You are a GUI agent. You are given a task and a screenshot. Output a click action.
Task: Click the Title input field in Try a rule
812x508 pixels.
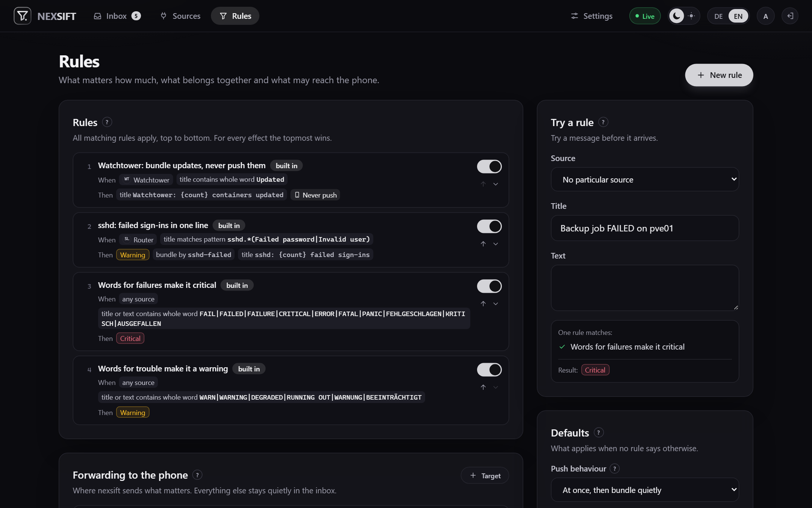(x=645, y=228)
